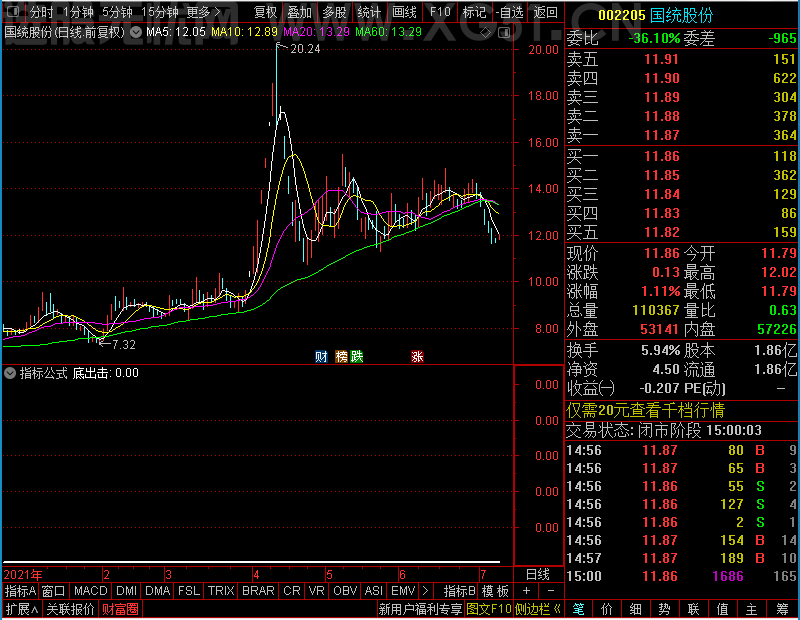Open the F10 company info
Viewport: 800px width, 620px height.
440,12
